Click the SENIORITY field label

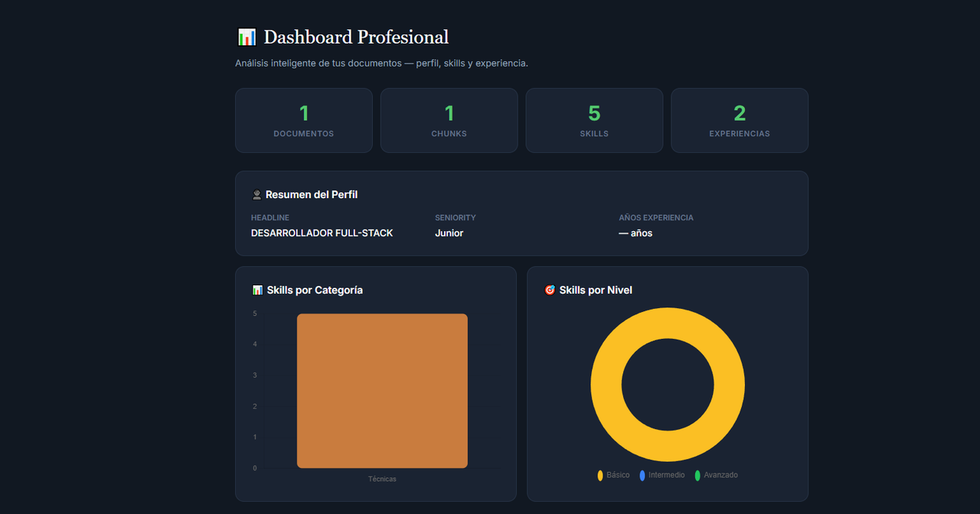tap(456, 218)
